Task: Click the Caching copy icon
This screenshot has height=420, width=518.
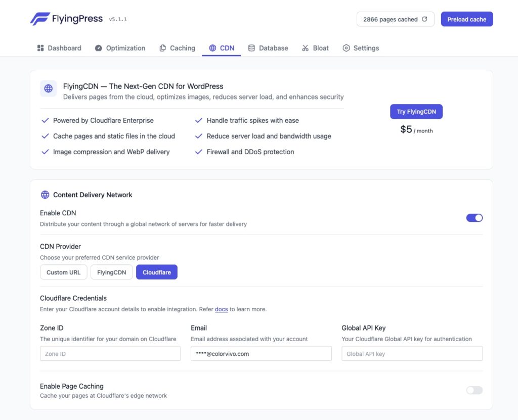Action: pyautogui.click(x=162, y=48)
